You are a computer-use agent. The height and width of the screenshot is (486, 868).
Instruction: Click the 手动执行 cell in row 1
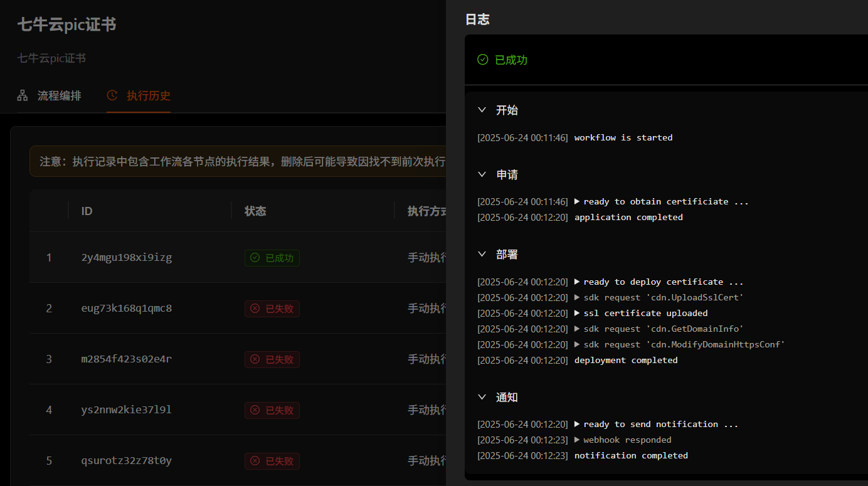point(427,258)
